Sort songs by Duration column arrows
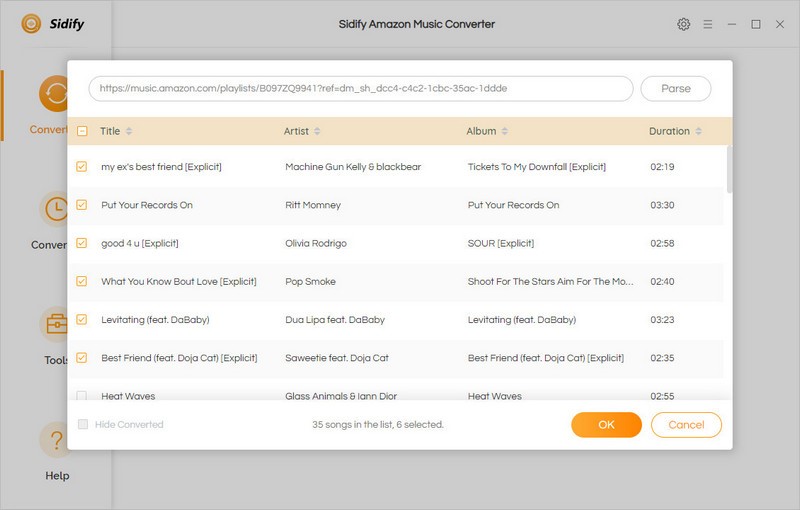This screenshot has width=800, height=510. point(699,131)
